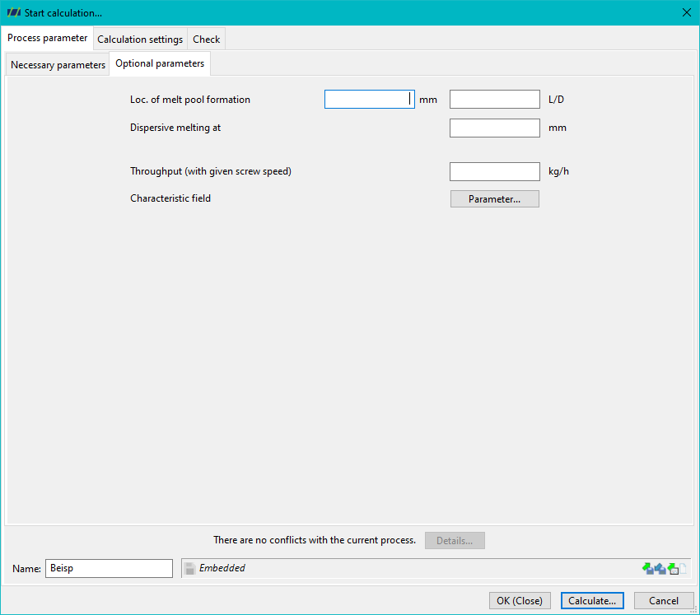Click the export to file icon (green arrow with disk)
Viewport: 700px width, 615px height.
648,569
